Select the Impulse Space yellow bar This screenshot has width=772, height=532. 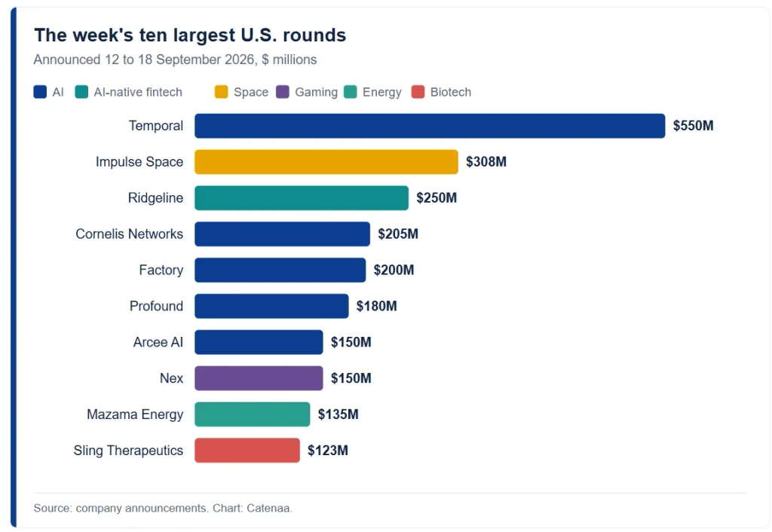click(326, 162)
